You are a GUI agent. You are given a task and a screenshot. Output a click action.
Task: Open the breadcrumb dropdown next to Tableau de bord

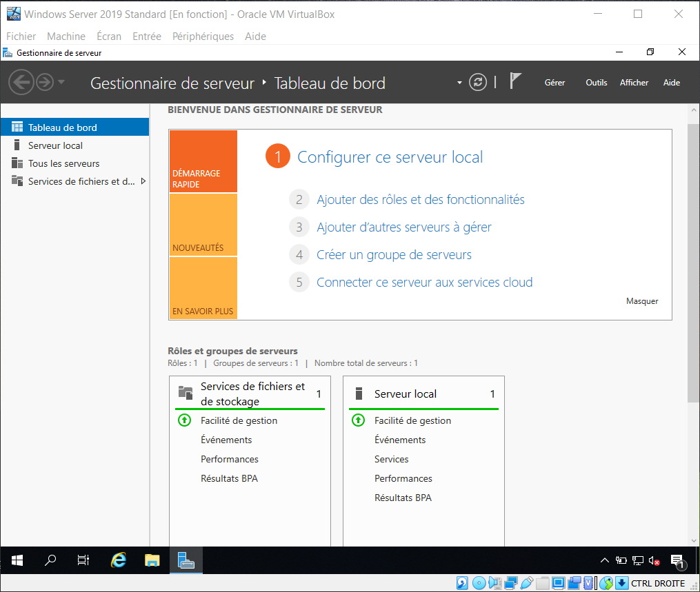click(x=459, y=82)
